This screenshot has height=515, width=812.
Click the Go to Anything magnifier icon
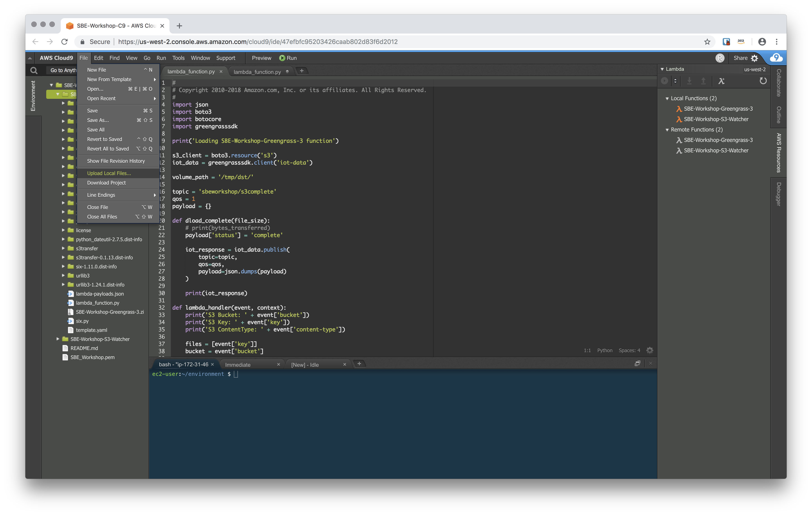[x=34, y=70]
